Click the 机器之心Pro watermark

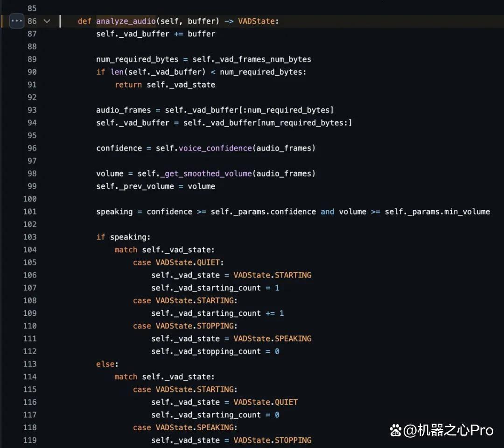(x=441, y=430)
